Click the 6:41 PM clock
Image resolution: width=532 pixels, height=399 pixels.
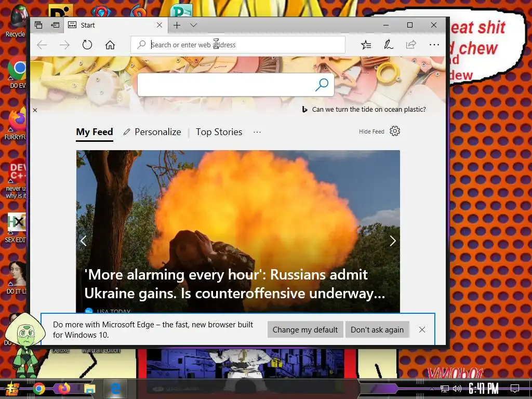(484, 389)
